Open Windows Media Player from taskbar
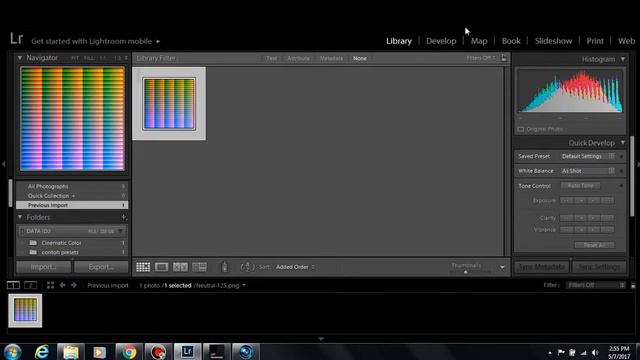The image size is (640, 360). (100, 352)
